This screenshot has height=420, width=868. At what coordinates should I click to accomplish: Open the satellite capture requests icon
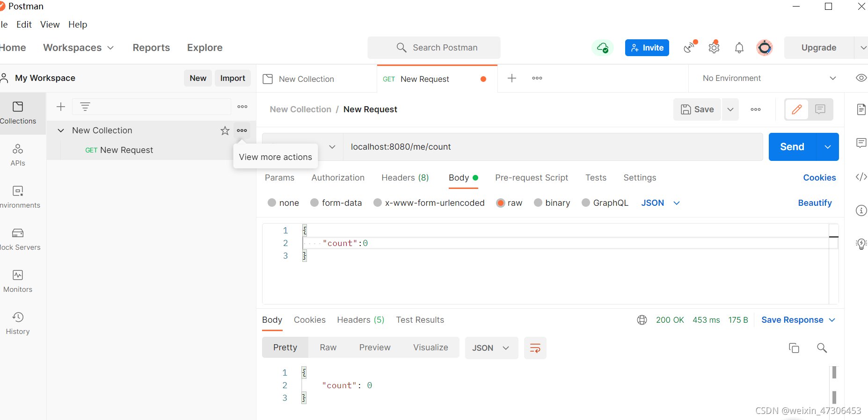(690, 47)
